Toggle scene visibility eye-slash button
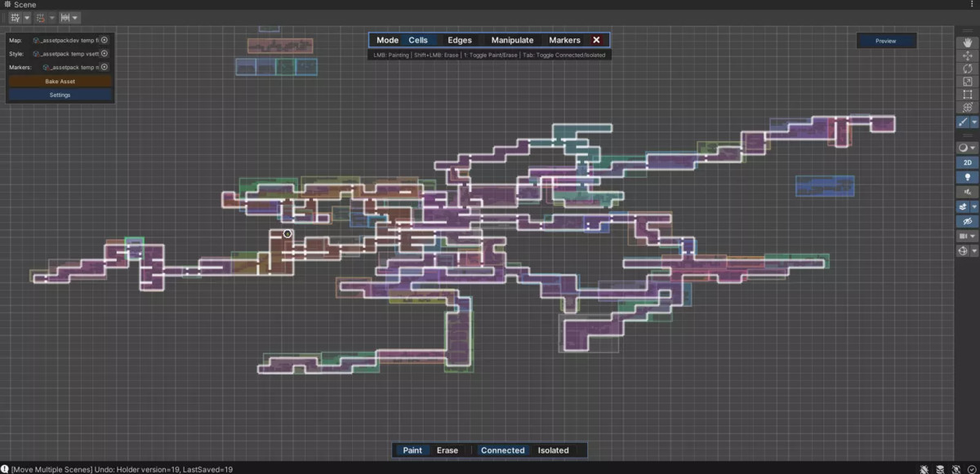Viewport: 980px width, 474px height. pyautogui.click(x=968, y=222)
